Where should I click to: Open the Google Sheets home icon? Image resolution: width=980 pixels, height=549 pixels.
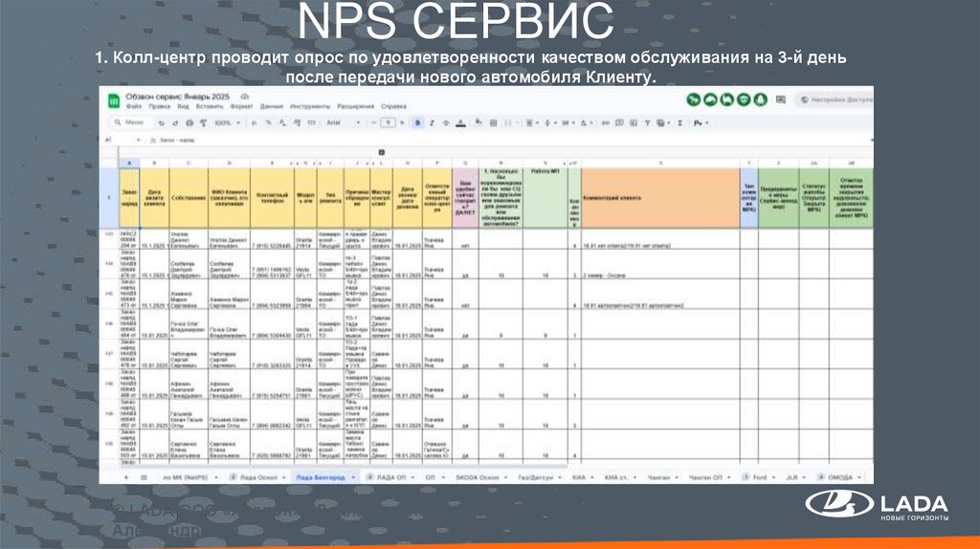click(x=114, y=100)
